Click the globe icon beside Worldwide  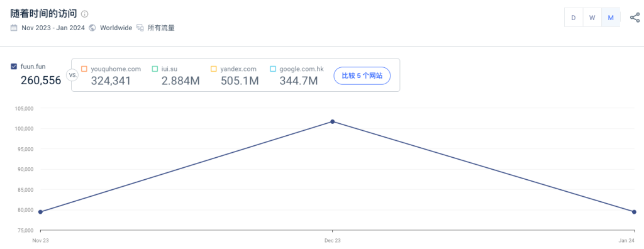[92, 28]
